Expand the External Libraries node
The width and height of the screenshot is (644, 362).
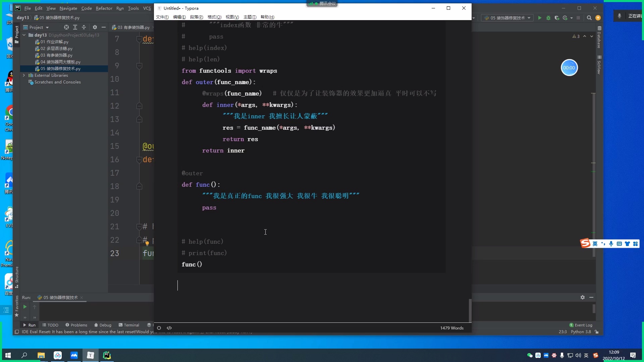pos(24,75)
